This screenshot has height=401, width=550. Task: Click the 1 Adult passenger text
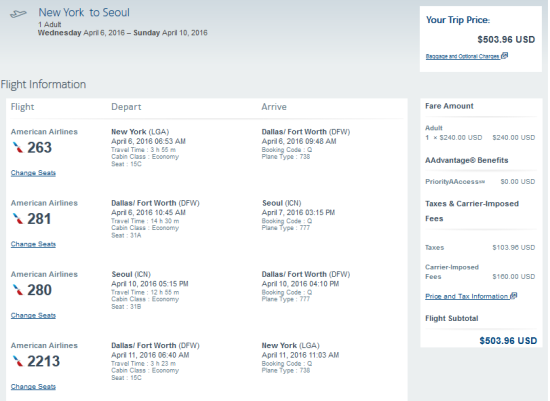point(50,25)
